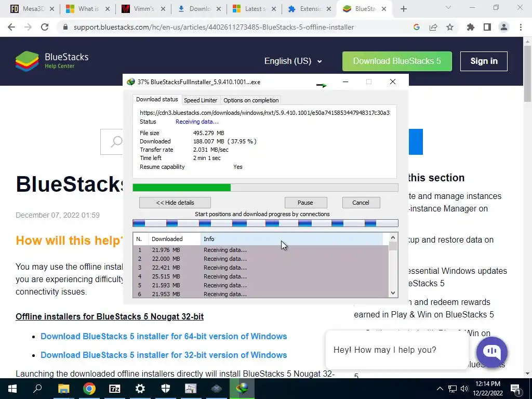Screen dimensions: 532x399
Task: Click the Hide details button
Action: pos(175,203)
